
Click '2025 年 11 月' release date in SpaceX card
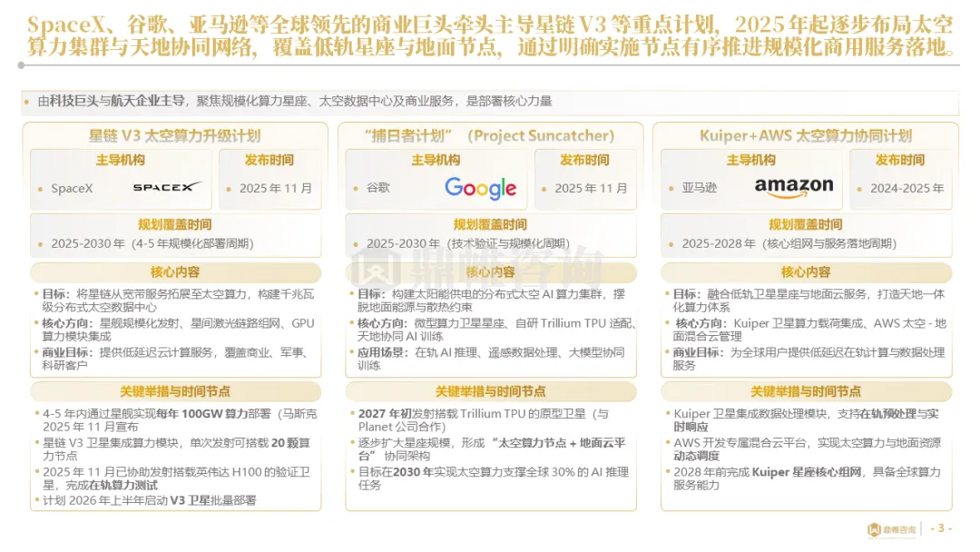tap(276, 188)
